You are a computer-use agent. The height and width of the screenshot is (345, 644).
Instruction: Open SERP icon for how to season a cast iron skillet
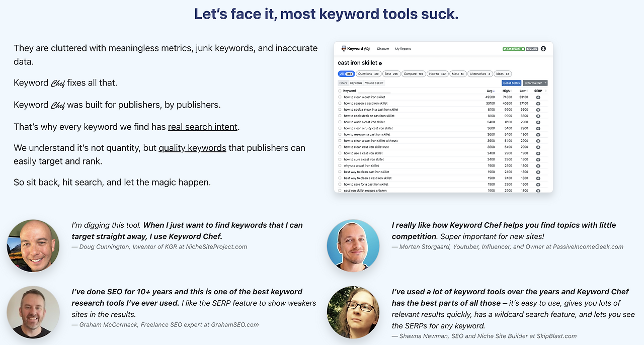point(538,103)
